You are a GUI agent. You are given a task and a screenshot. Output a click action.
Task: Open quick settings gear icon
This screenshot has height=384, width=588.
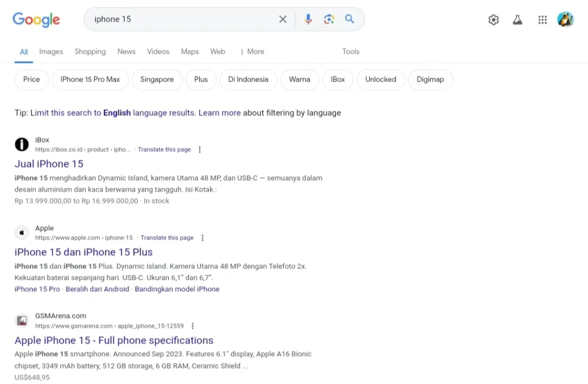493,20
